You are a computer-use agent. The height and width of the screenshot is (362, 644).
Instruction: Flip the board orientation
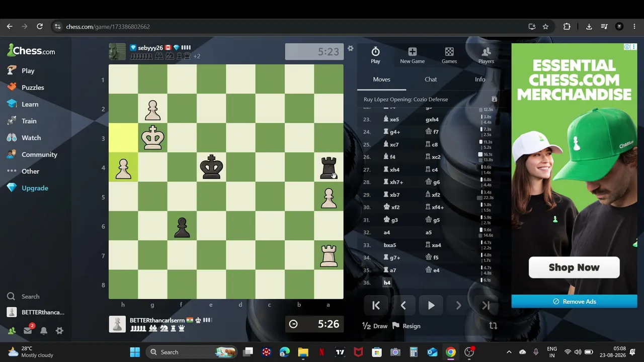point(493,326)
